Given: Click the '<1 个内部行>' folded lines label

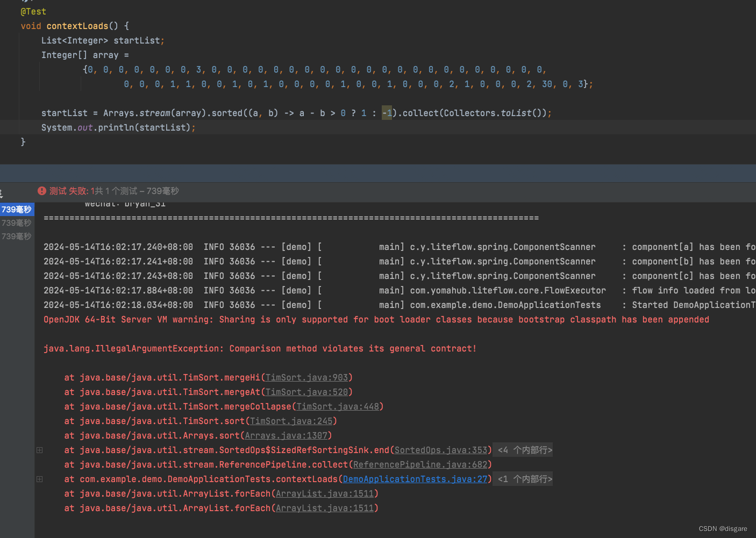Looking at the screenshot, I should (x=525, y=479).
